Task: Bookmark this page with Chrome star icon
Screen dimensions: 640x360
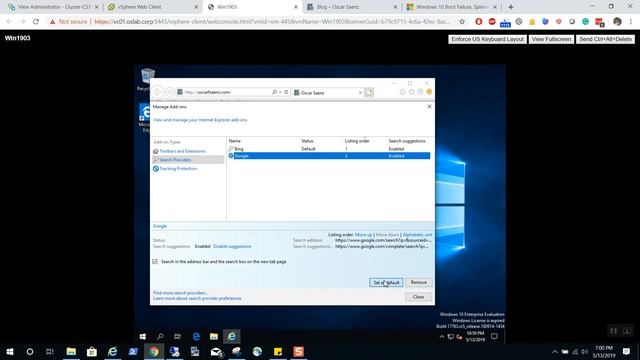Action: pyautogui.click(x=462, y=22)
